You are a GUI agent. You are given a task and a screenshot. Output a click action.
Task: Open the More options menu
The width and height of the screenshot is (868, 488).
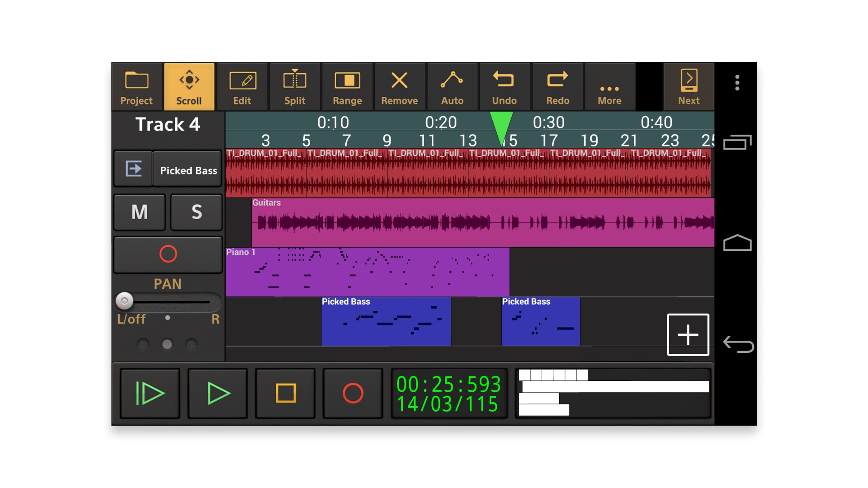point(609,87)
